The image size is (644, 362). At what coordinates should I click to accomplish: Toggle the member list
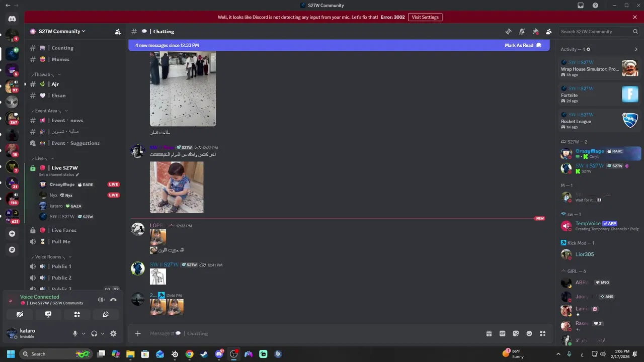tap(548, 31)
